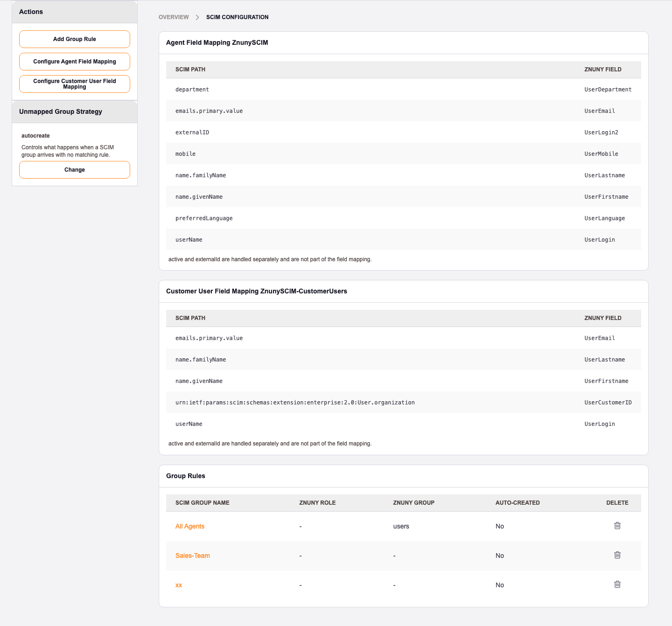Select name.familyName in Agent Field Mapping

tap(201, 175)
